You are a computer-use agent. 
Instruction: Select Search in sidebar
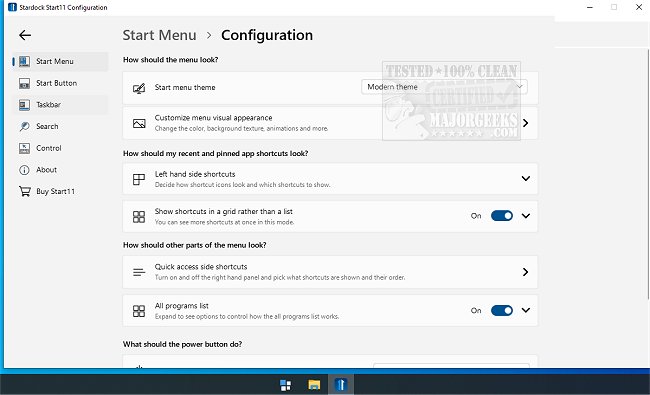click(x=61, y=126)
